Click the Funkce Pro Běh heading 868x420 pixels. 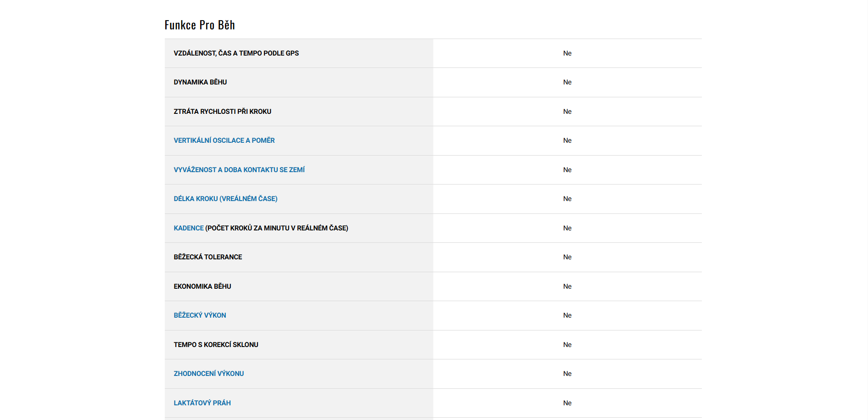point(200,25)
